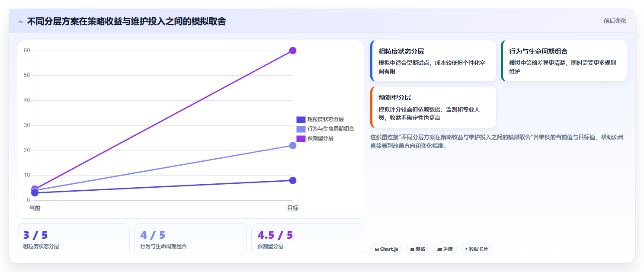Select the 3 / 5 stat card
Viewport: 644px width, 272px height.
click(x=73, y=239)
